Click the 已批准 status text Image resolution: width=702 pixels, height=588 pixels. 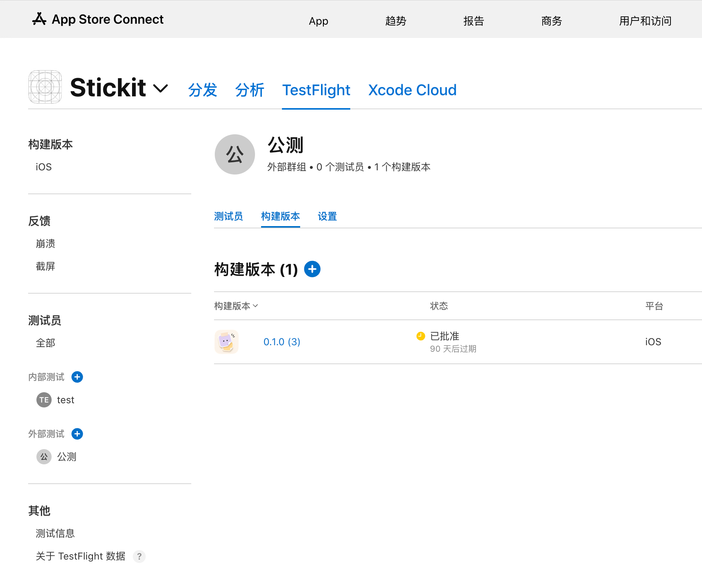445,336
